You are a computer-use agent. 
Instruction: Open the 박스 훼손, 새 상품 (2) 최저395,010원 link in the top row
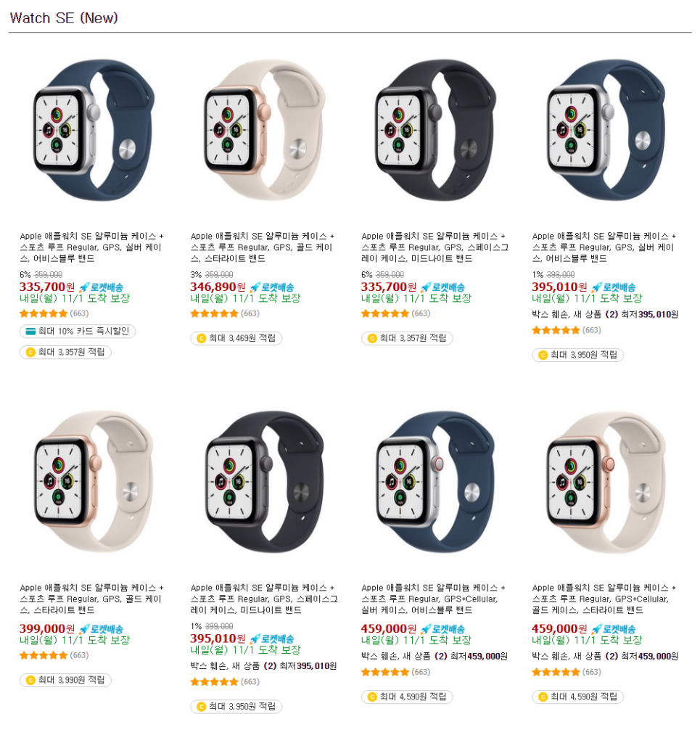(605, 314)
